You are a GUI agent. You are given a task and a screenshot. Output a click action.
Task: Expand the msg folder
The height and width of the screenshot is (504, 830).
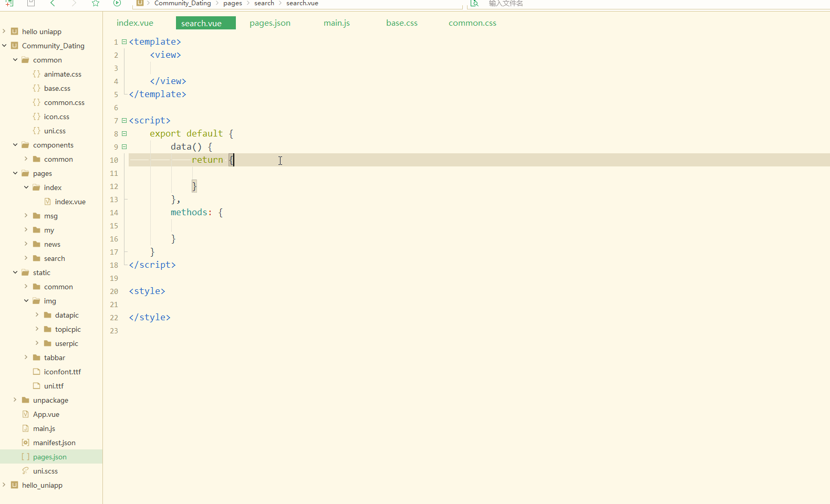[x=26, y=216]
